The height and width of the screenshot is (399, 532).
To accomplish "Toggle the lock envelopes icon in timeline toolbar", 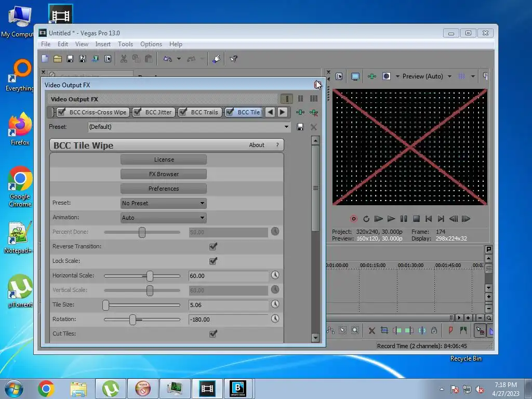I will (434, 330).
